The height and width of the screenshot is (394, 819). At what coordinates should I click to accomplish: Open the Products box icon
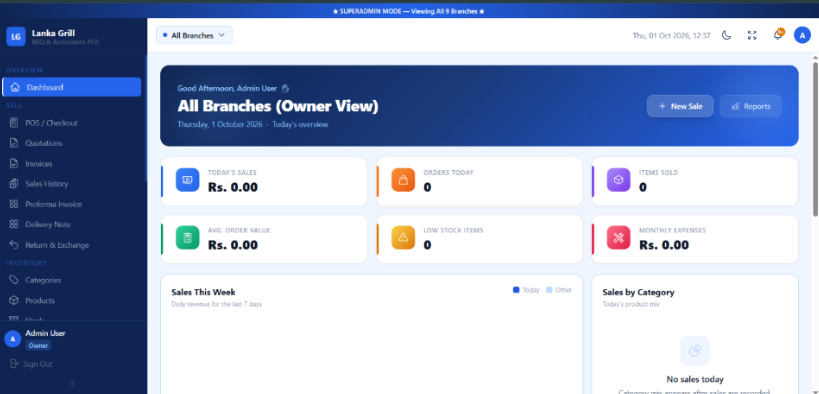tap(14, 300)
